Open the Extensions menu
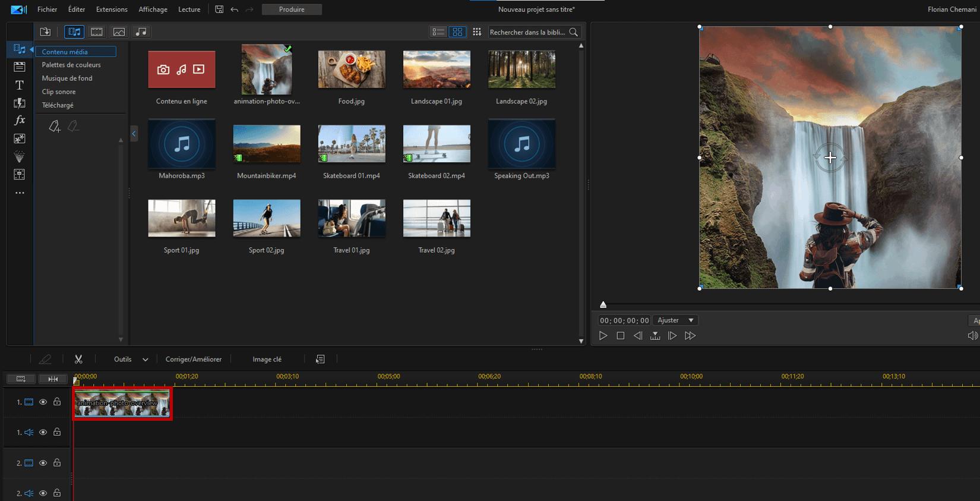This screenshot has width=980, height=501. [x=112, y=10]
